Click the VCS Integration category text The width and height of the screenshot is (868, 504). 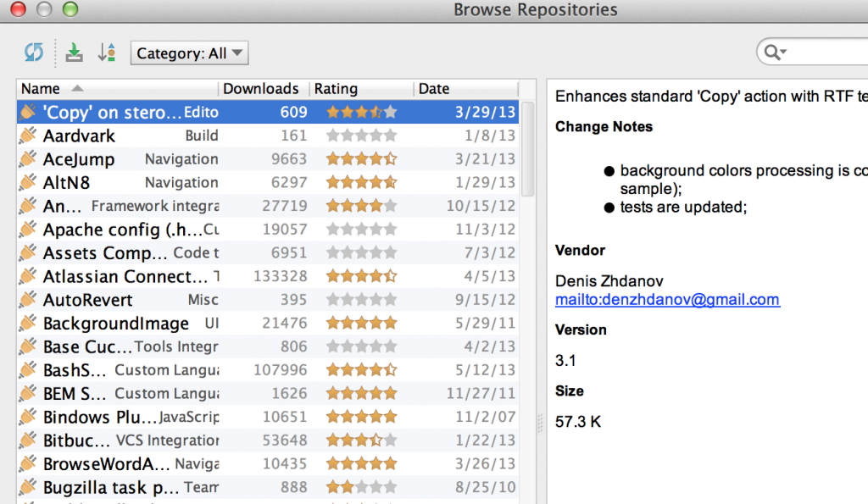point(167,440)
